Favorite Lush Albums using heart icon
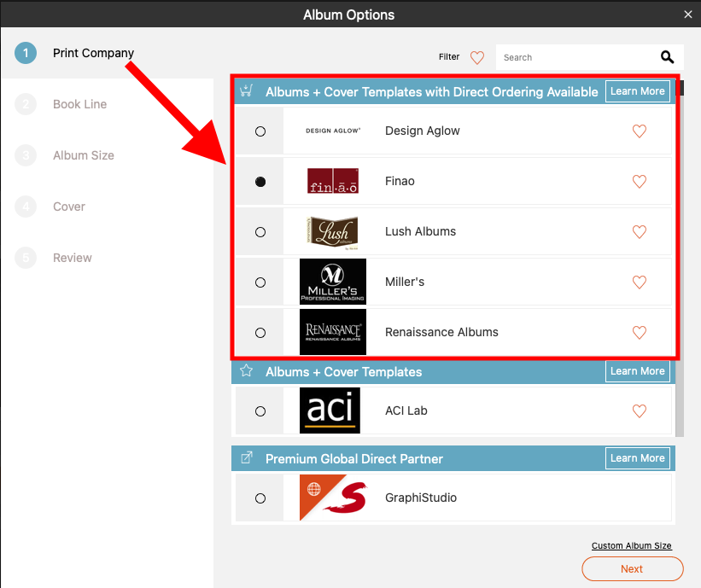Viewport: 701px width, 588px height. coord(639,232)
